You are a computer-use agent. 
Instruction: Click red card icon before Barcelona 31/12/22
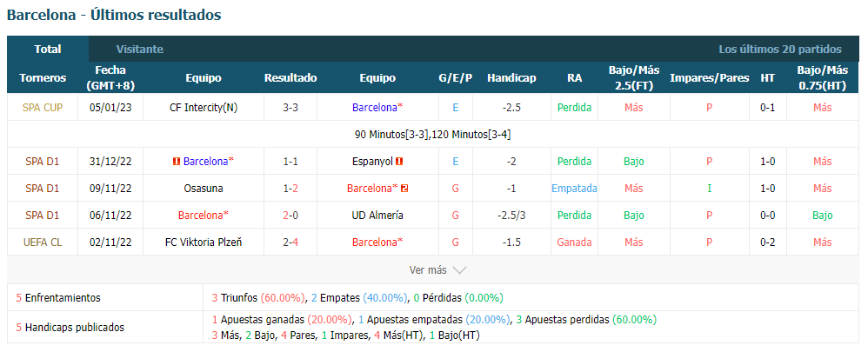[177, 162]
